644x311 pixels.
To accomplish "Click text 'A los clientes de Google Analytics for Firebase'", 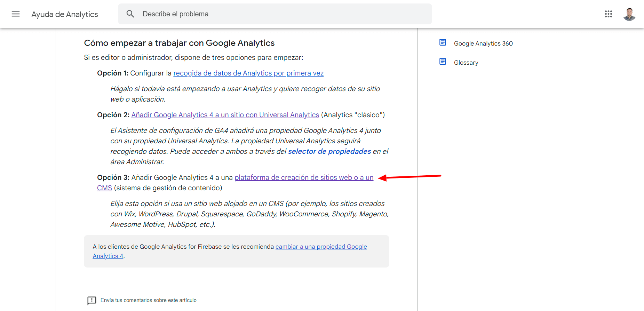I will click(x=157, y=247).
